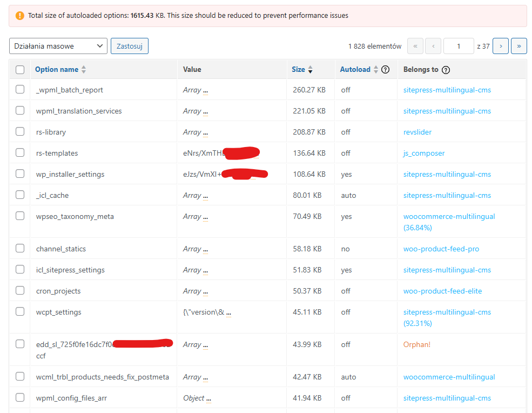
Task: Expand the cron_projects Array value ellipsis
Action: pyautogui.click(x=205, y=292)
